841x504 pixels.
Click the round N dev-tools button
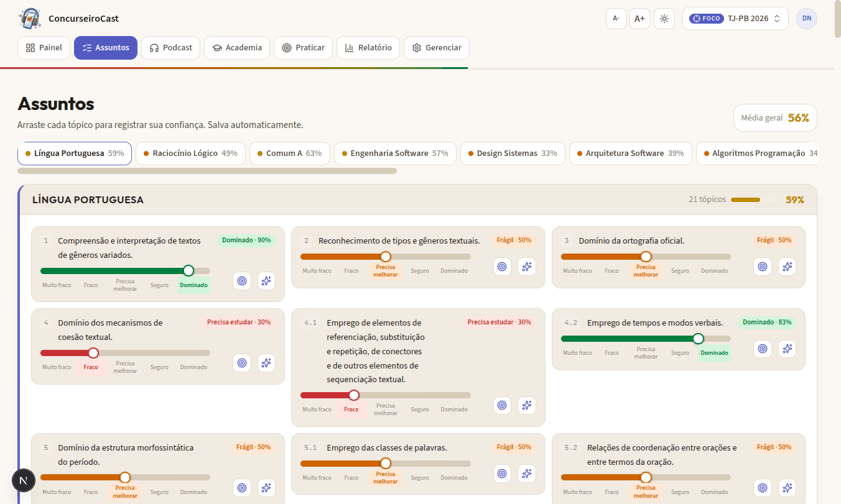24,480
